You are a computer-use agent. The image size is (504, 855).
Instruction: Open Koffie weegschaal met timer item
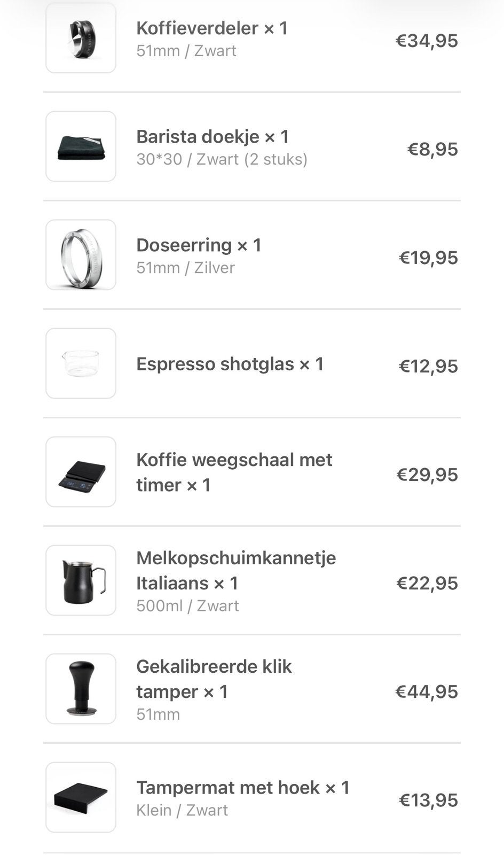coord(234,472)
